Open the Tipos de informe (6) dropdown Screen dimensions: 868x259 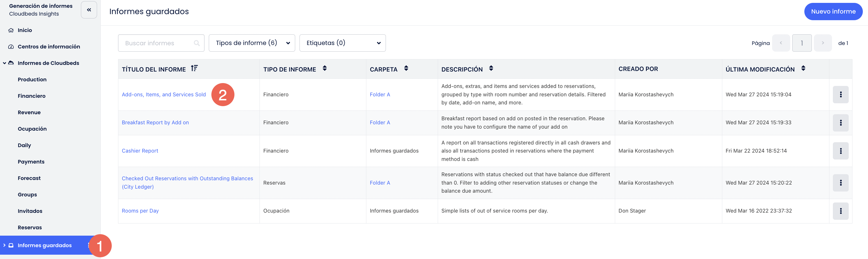[252, 43]
